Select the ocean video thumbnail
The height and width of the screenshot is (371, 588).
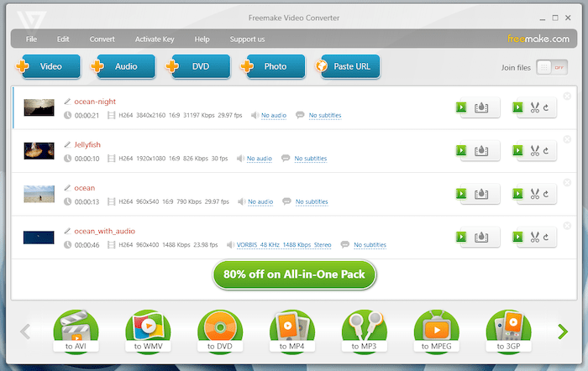pos(39,194)
